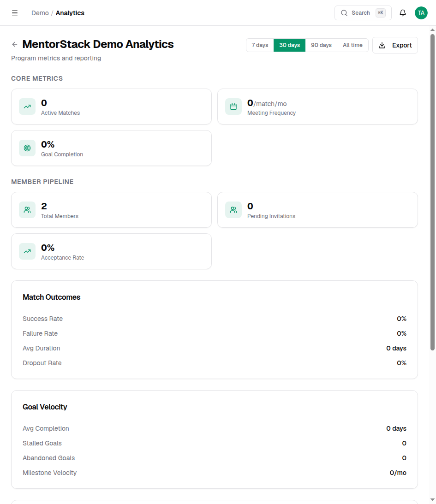Open the navigation hamburger menu
Screen dimensions: 436x504
15,13
